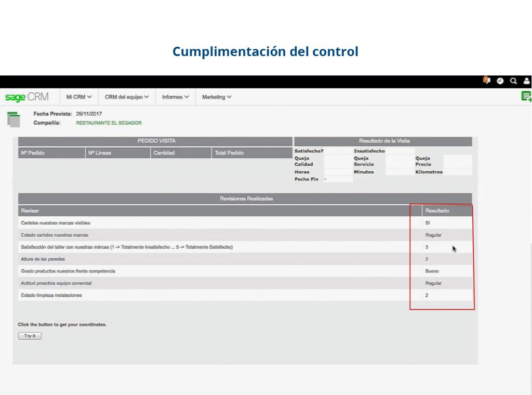Screen dimensions: 532x395
Task: Click the Sage CRM logo
Action: tap(28, 96)
